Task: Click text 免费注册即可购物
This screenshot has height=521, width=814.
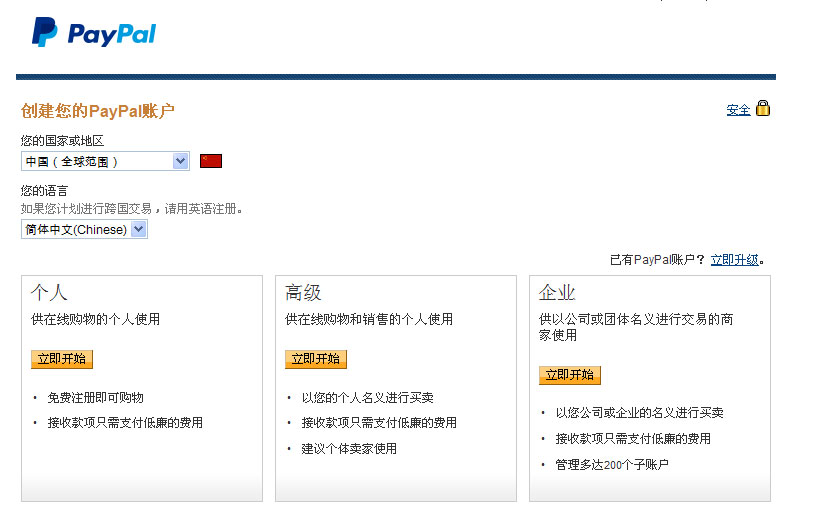Action: tap(96, 397)
